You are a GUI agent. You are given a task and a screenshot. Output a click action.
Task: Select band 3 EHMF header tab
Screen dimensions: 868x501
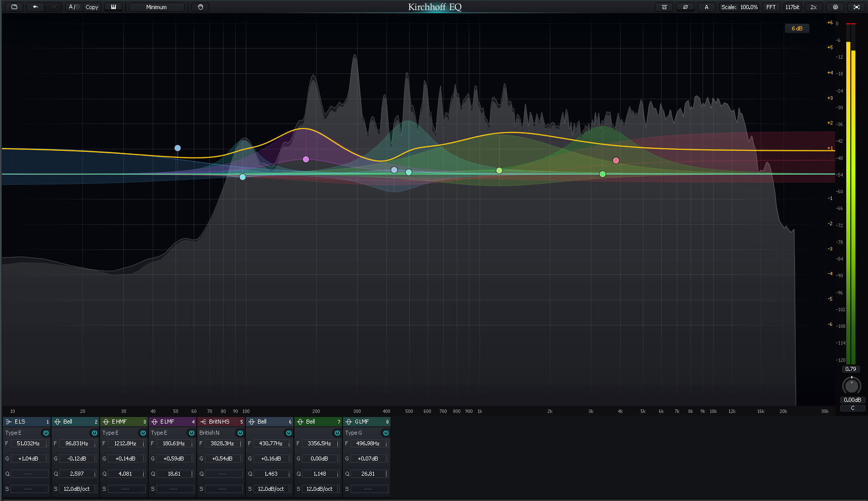point(123,422)
